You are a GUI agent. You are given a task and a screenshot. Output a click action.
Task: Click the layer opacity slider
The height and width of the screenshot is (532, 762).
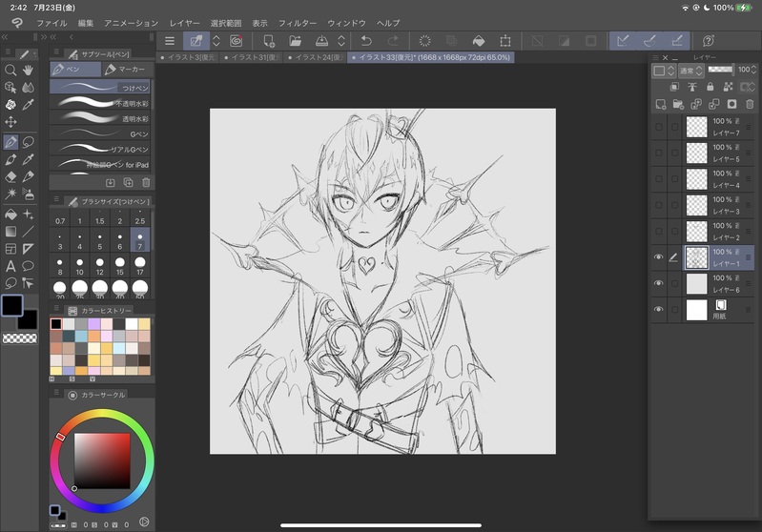tap(721, 70)
